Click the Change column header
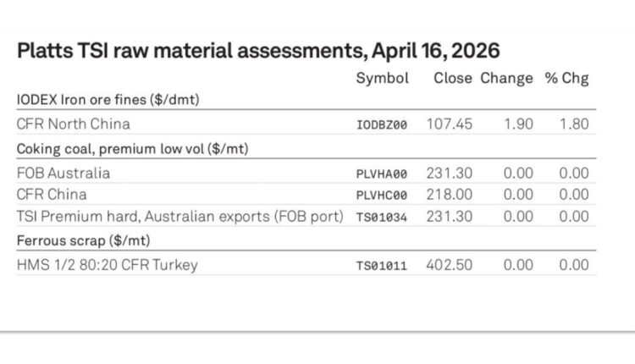 506,79
